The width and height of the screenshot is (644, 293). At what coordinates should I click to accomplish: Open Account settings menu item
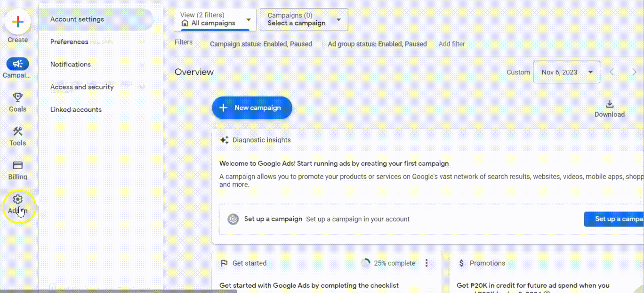pos(96,19)
